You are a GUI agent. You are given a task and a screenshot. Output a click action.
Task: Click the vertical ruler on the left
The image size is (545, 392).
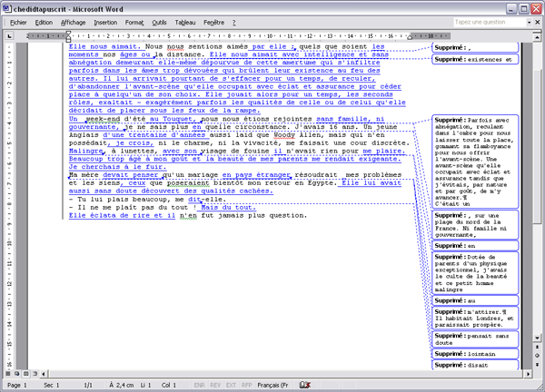(x=9, y=205)
